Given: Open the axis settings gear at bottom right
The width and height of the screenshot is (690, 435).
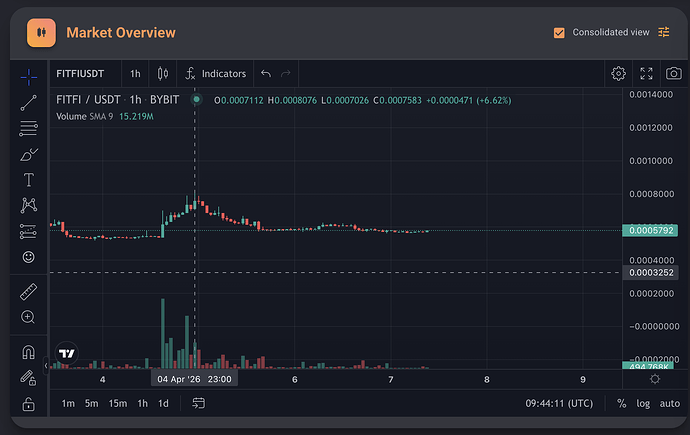Looking at the screenshot, I should [655, 379].
